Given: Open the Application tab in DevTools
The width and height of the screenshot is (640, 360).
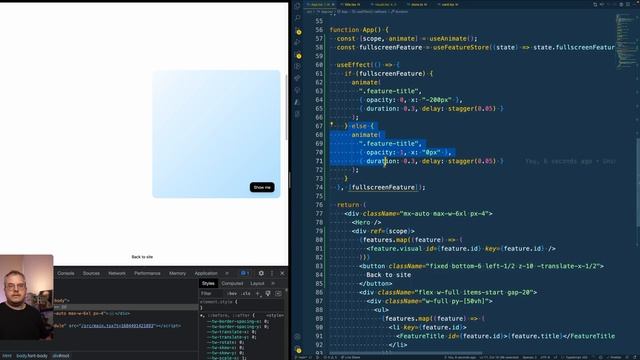Looking at the screenshot, I should [206, 273].
